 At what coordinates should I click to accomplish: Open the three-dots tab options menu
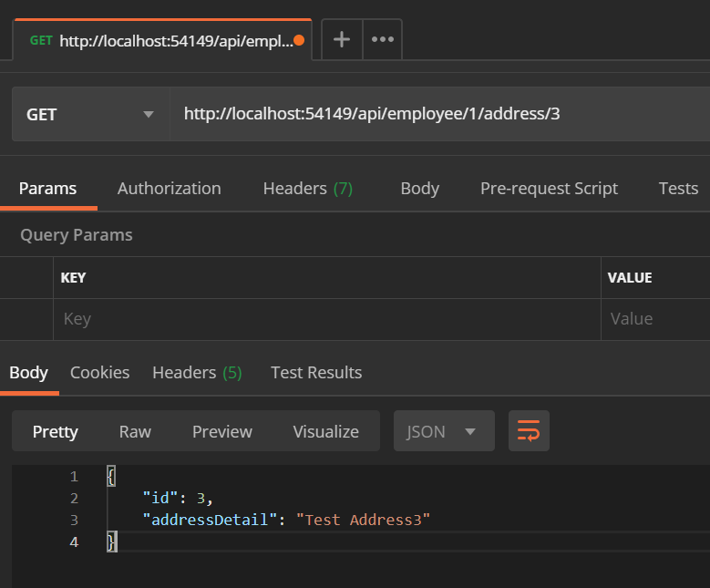click(383, 40)
